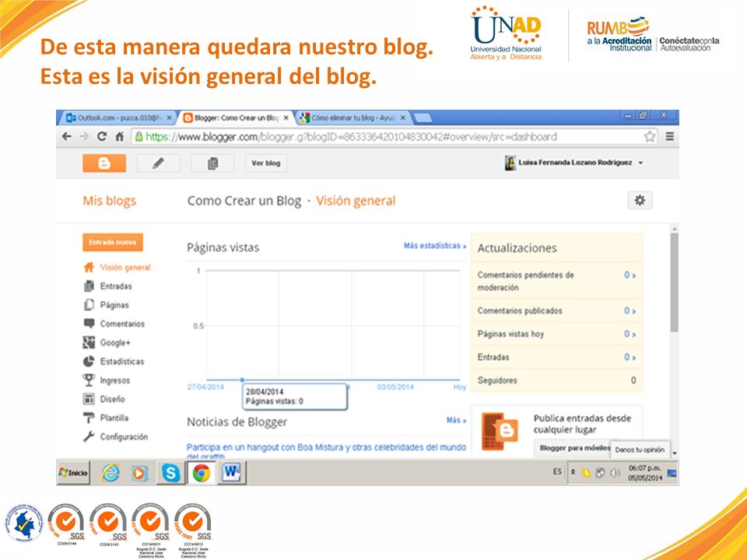Image resolution: width=747 pixels, height=560 pixels.
Task: Click the Ver blog button
Action: click(266, 163)
